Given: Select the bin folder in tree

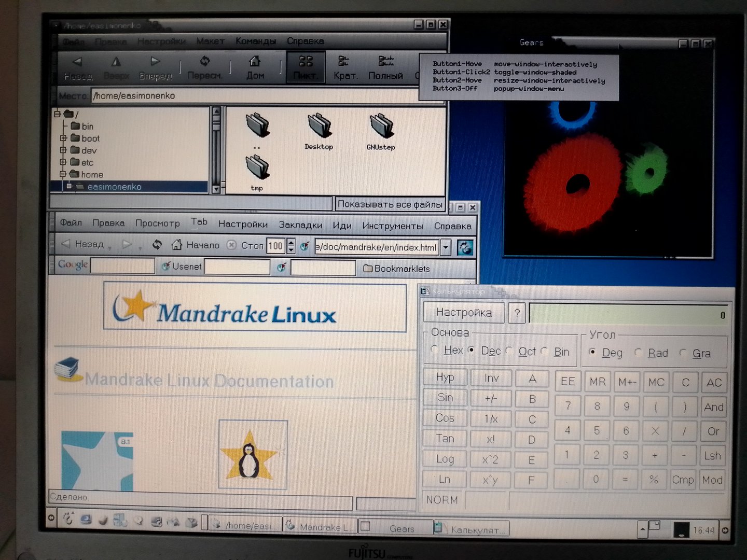Looking at the screenshot, I should tap(82, 126).
